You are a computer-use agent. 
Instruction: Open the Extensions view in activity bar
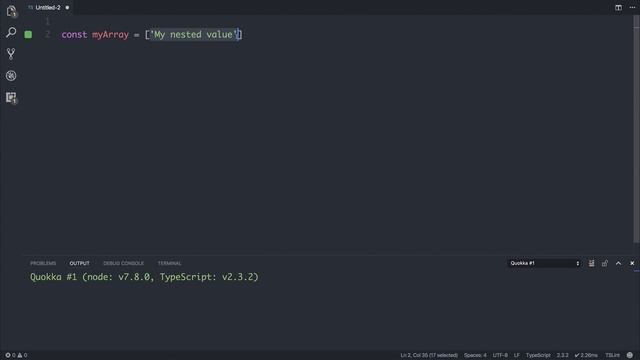(11, 97)
